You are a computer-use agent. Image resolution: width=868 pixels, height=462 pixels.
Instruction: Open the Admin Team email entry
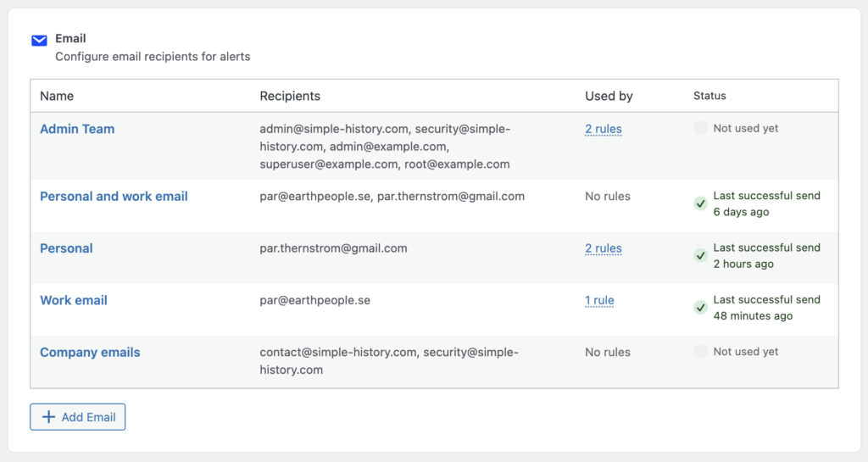[x=77, y=129]
